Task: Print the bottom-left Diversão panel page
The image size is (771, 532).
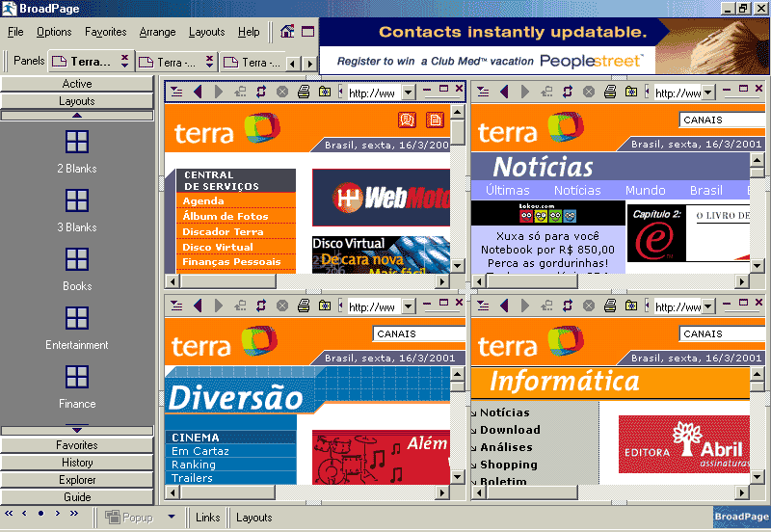Action: click(304, 306)
